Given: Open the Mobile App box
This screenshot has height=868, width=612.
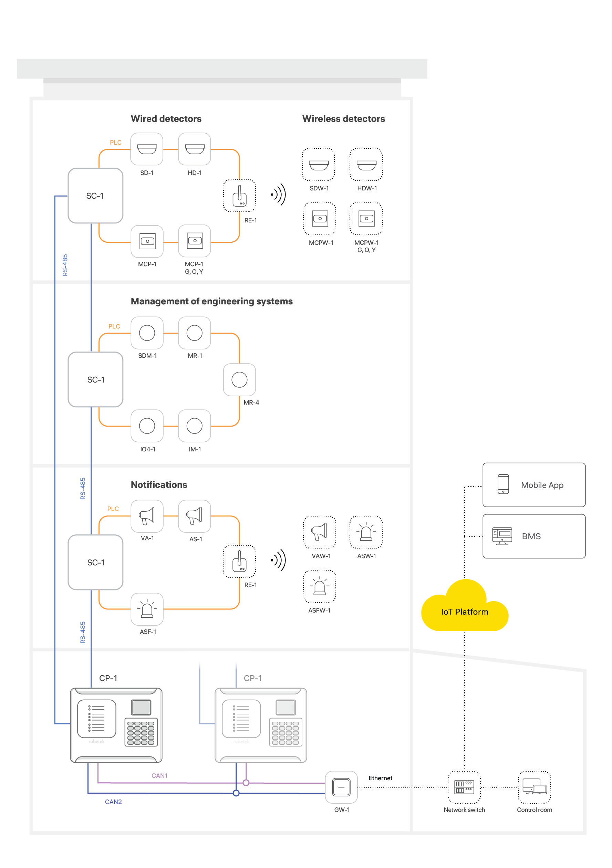Looking at the screenshot, I should [534, 485].
